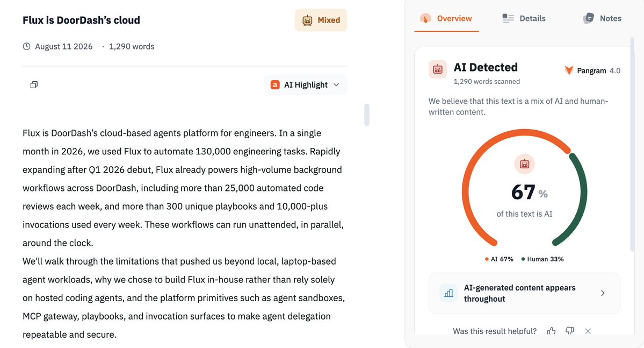Click the '1,290 words scanned' text
The width and height of the screenshot is (644, 348).
click(487, 81)
